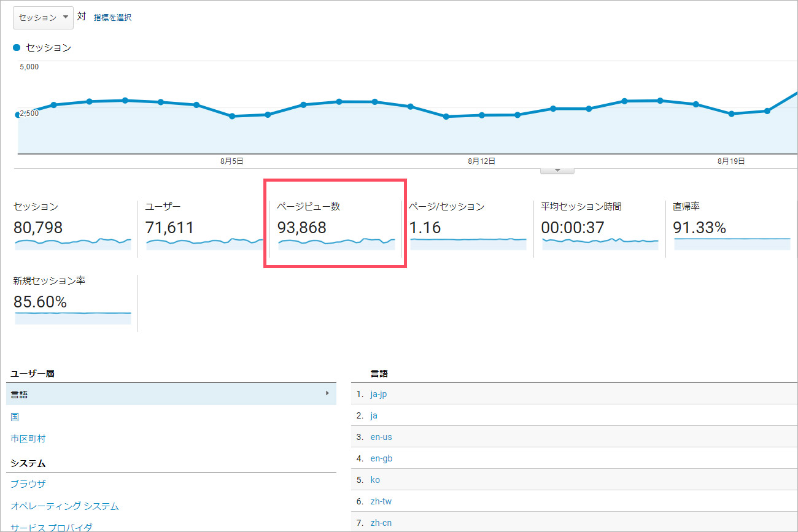Select the ユーザー scorecard showing 71,611
Screen dimensions: 798x532
pos(204,226)
